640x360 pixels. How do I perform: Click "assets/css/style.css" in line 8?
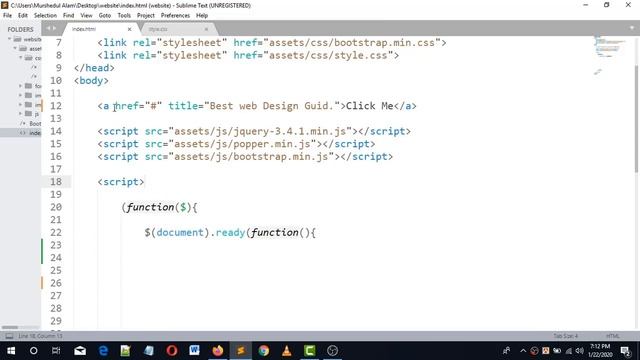point(328,55)
